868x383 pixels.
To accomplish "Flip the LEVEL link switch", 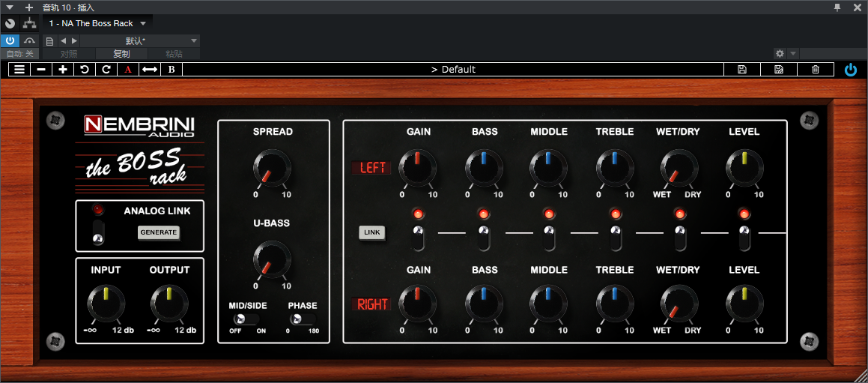I will 744,238.
